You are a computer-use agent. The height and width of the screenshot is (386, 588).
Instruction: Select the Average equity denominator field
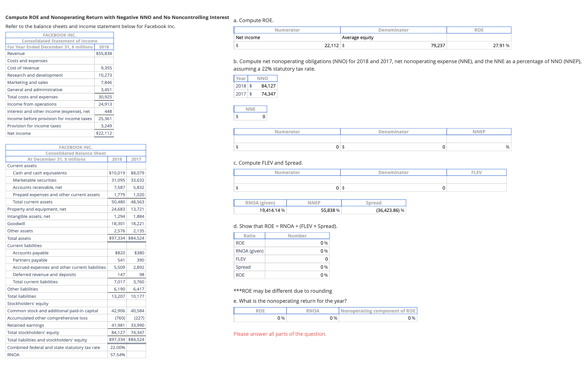(x=393, y=45)
